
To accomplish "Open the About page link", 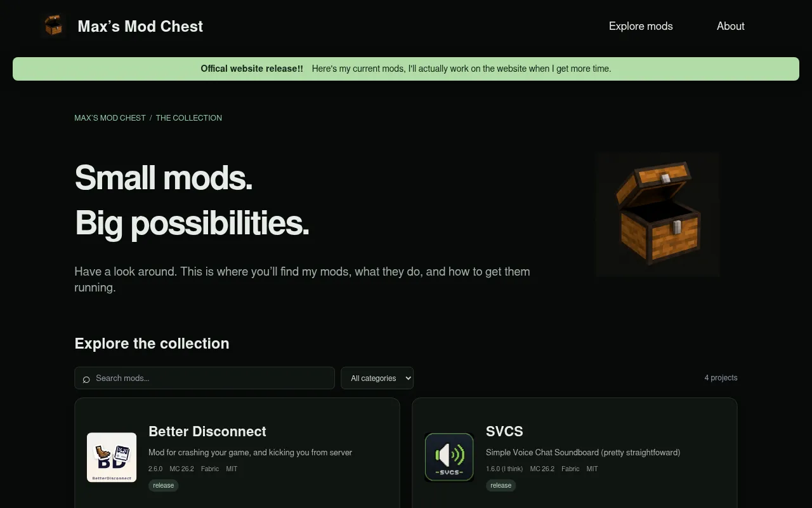I will point(730,26).
